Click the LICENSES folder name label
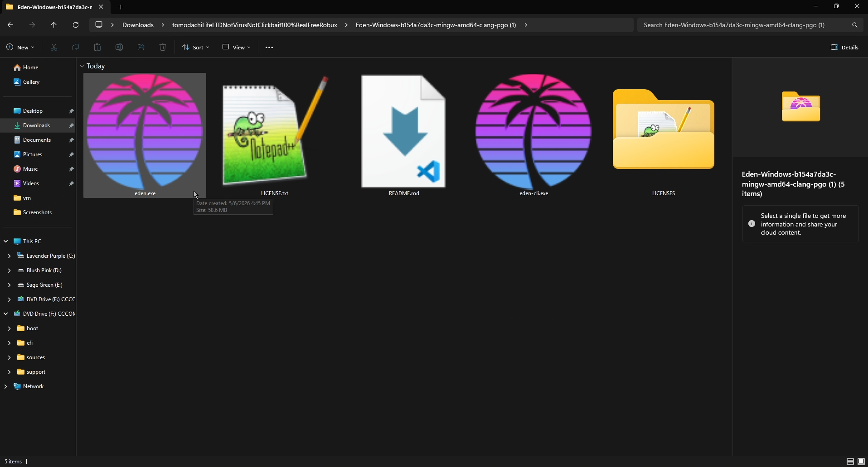The image size is (868, 467). coord(664,193)
